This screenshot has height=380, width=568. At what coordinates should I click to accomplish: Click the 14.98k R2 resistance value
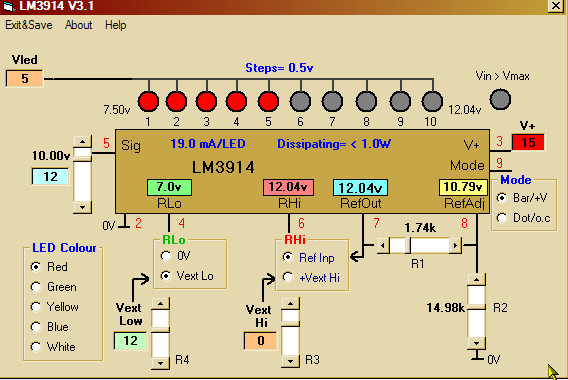pos(445,308)
